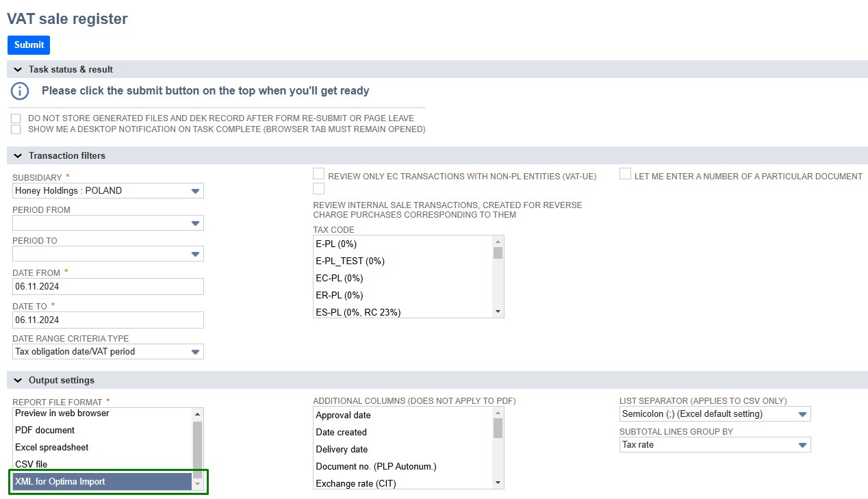Open the Subsidiary dropdown
The height and width of the screenshot is (499, 868).
click(108, 191)
